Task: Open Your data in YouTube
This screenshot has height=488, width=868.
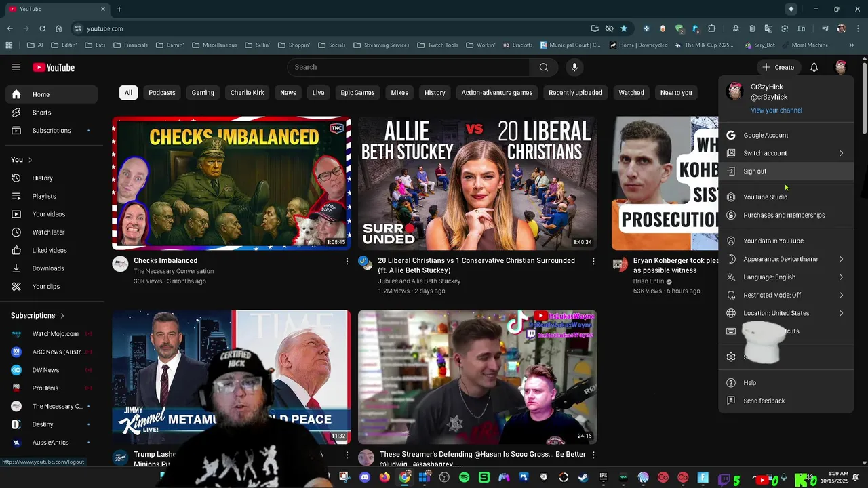Action: (786, 241)
